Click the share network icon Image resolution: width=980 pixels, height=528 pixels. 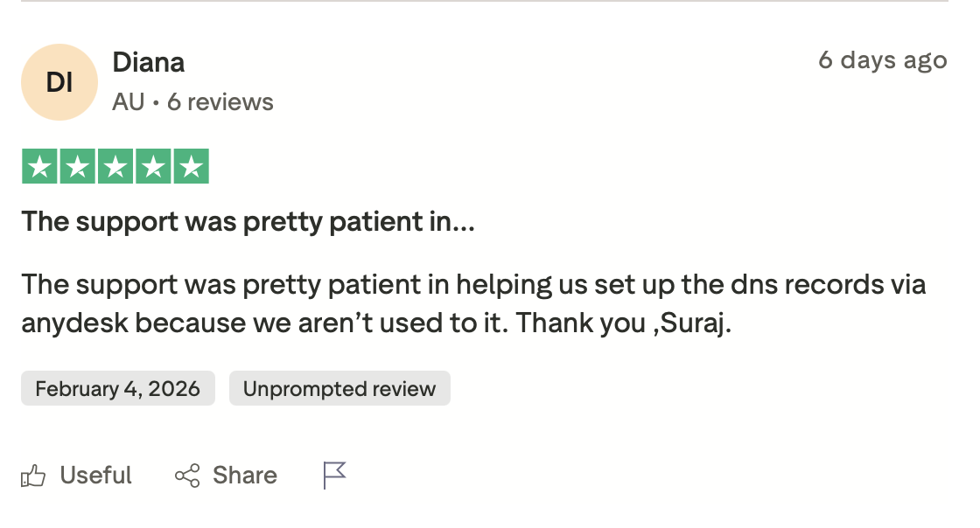pyautogui.click(x=187, y=476)
